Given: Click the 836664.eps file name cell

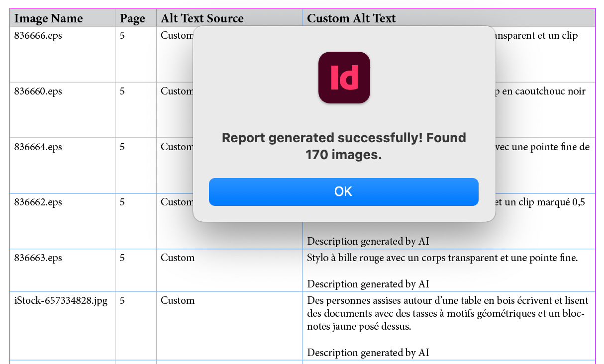Looking at the screenshot, I should tap(62, 166).
